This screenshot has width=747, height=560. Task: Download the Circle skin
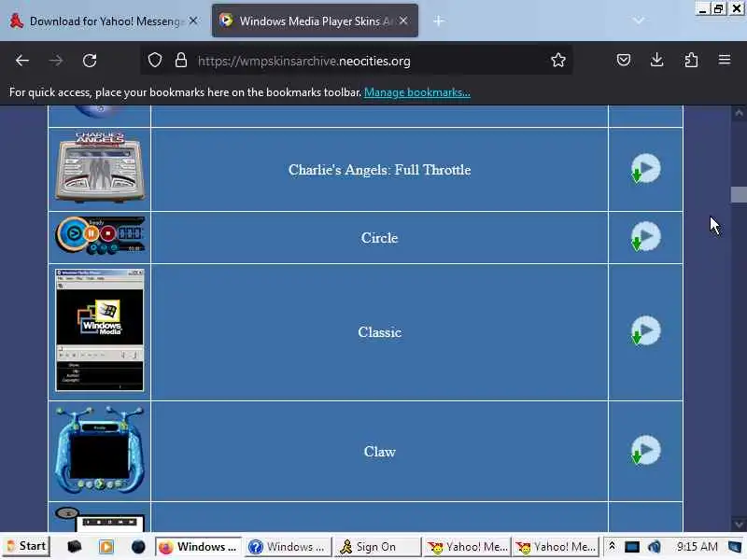pos(645,237)
